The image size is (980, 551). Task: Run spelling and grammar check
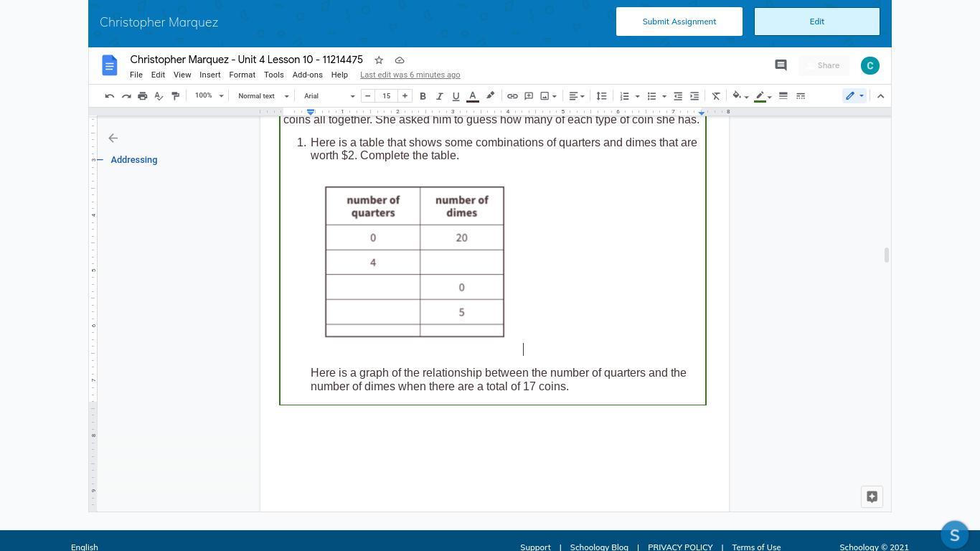(159, 96)
